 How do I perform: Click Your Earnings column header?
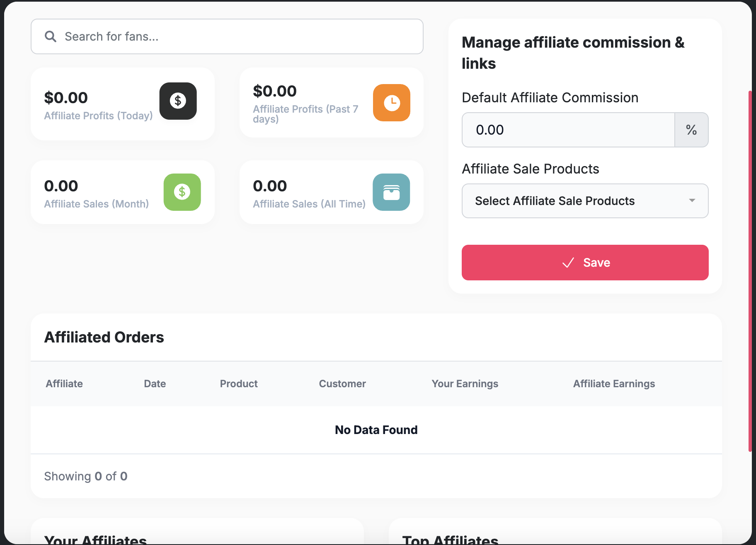(465, 383)
